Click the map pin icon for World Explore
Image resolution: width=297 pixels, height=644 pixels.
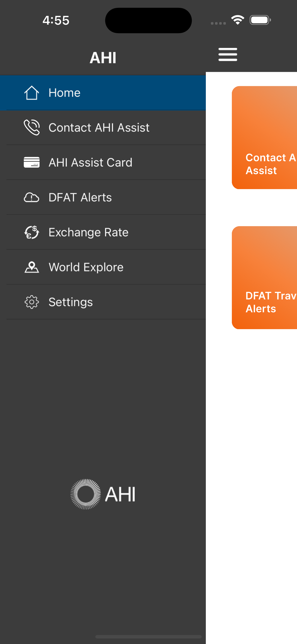coord(32,267)
